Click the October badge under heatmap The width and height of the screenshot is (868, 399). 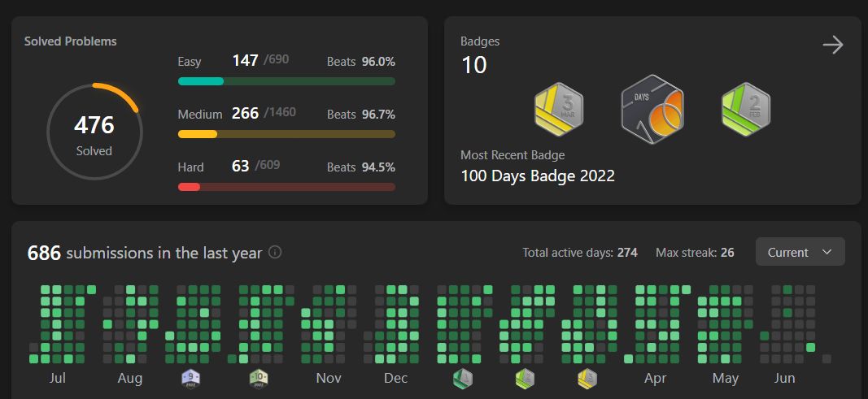(x=259, y=379)
